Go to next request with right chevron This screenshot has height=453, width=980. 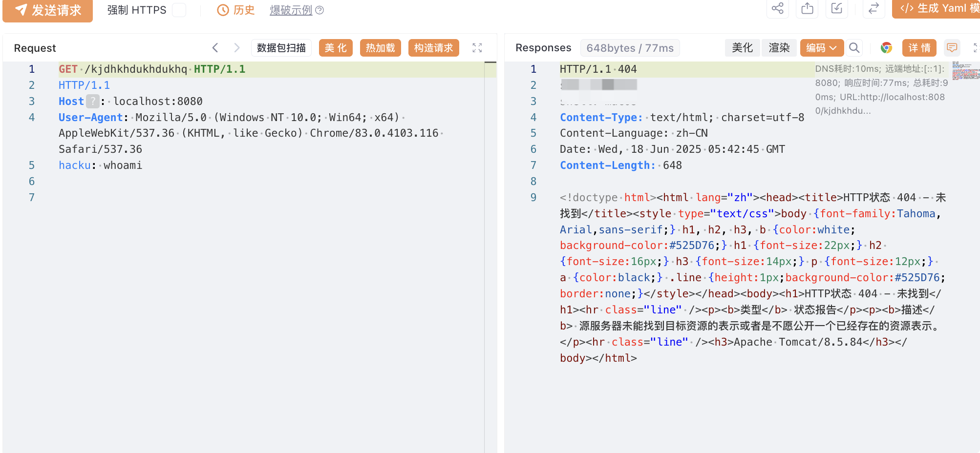pos(237,48)
